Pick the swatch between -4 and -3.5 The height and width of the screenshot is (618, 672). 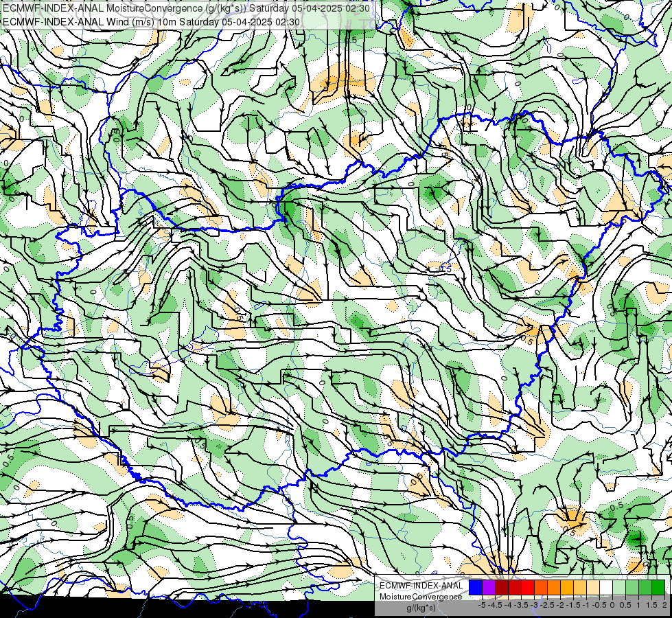point(515,587)
